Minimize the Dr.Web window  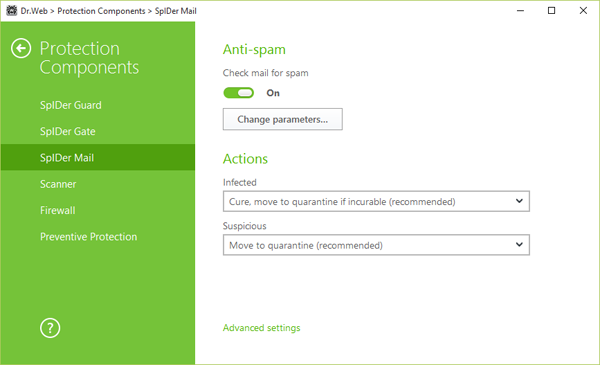(520, 11)
